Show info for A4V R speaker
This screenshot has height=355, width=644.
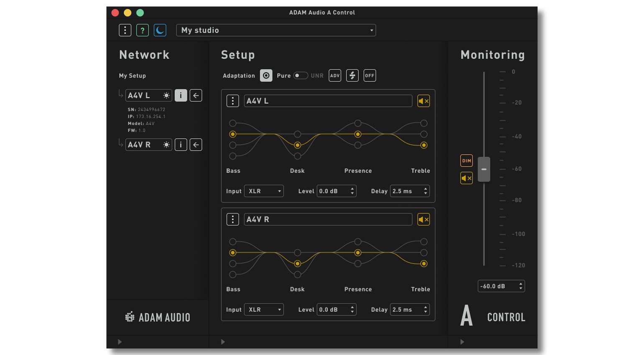[181, 145]
